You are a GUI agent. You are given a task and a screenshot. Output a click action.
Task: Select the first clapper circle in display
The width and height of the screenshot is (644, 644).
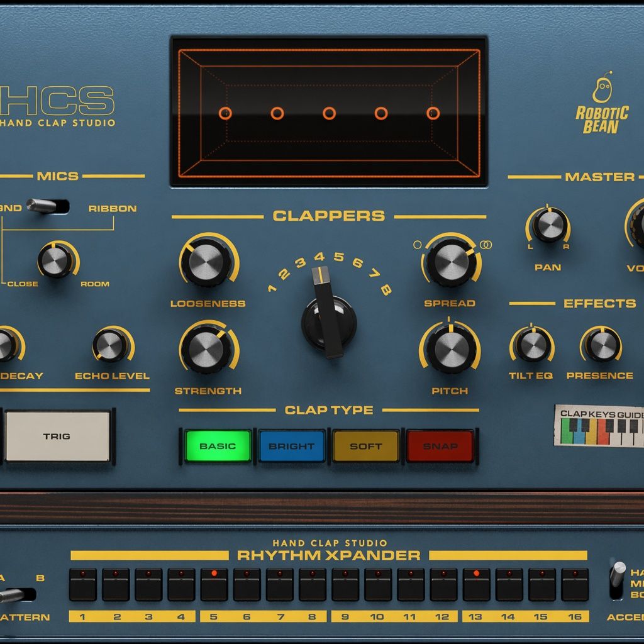point(225,113)
